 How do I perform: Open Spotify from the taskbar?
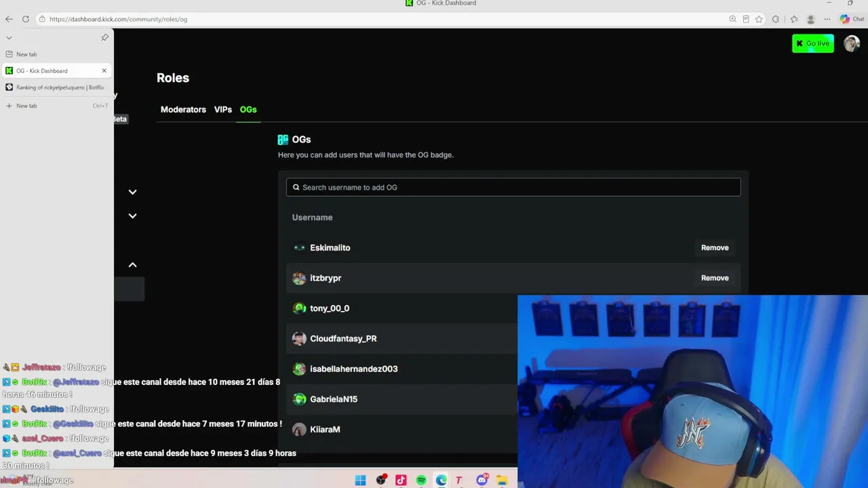[x=421, y=481]
